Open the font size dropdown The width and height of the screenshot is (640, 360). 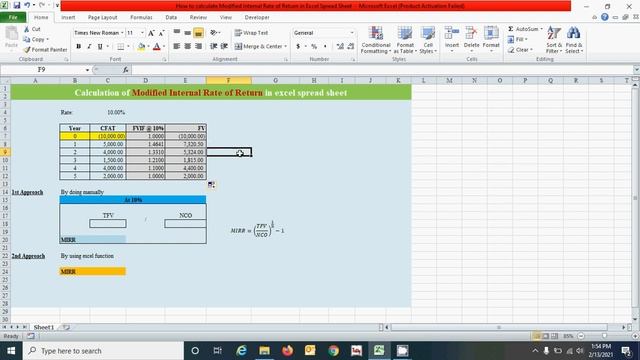coord(142,33)
